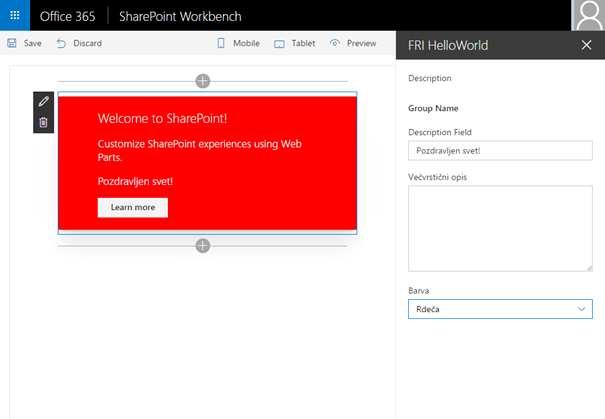Click the Office 365 title link
The image size is (605, 419).
coord(68,17)
